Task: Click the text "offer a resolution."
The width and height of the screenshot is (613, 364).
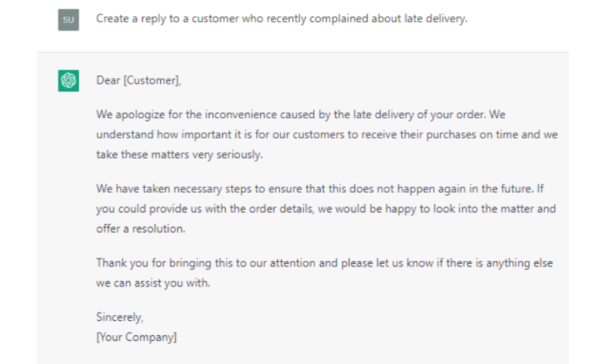Action: pyautogui.click(x=141, y=228)
